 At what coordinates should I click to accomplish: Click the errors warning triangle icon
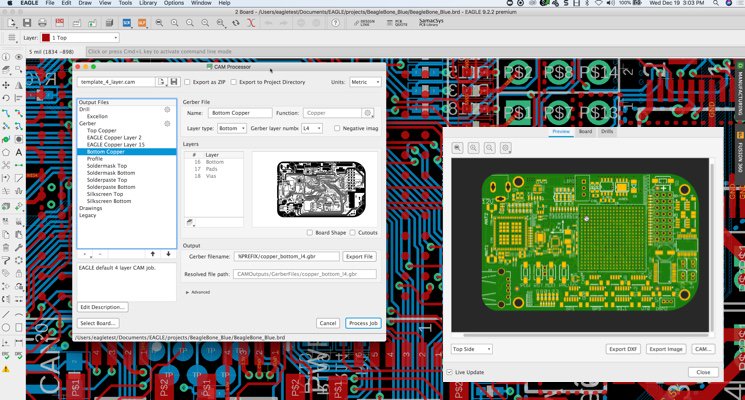6,369
